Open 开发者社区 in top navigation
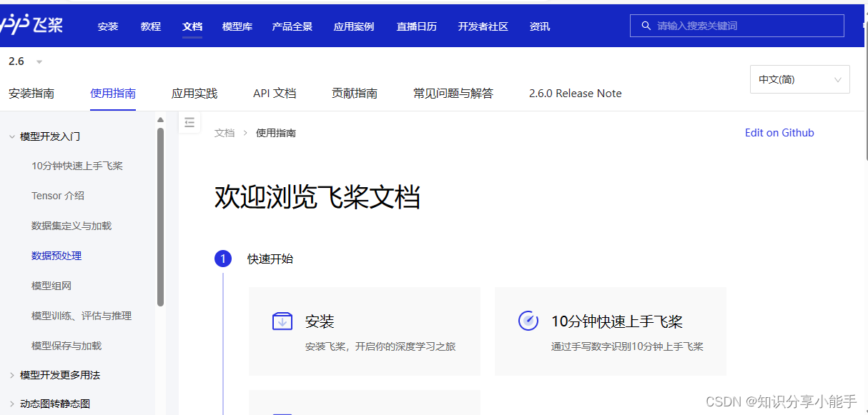This screenshot has height=415, width=868. [x=483, y=26]
